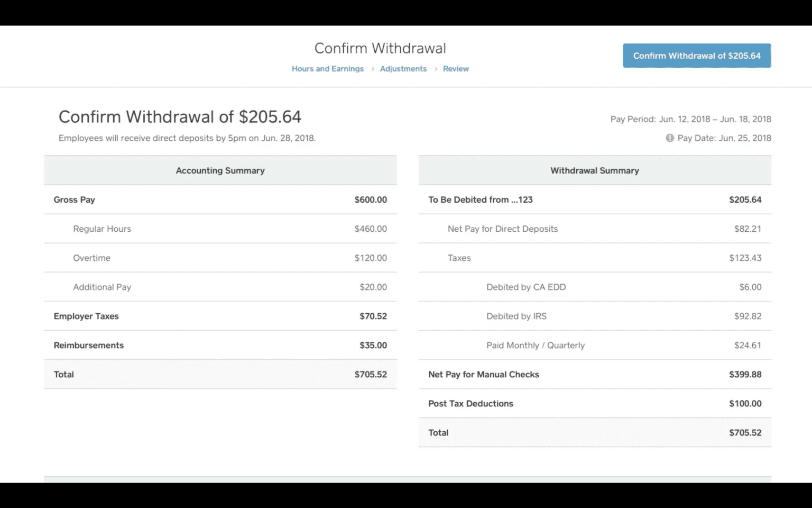Click the Reimbursements entry
Image resolution: width=812 pixels, height=508 pixels.
(x=220, y=345)
